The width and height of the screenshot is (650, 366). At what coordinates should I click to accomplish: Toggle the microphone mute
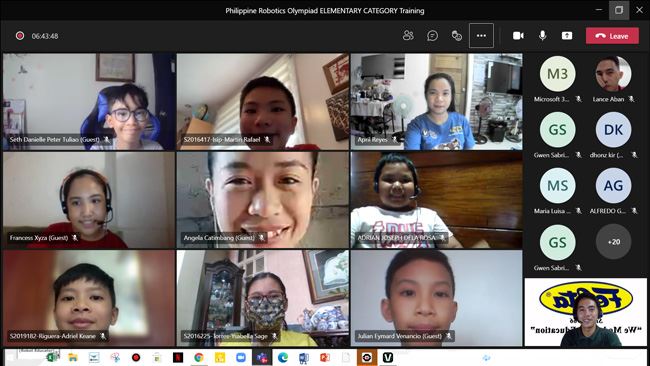point(542,36)
